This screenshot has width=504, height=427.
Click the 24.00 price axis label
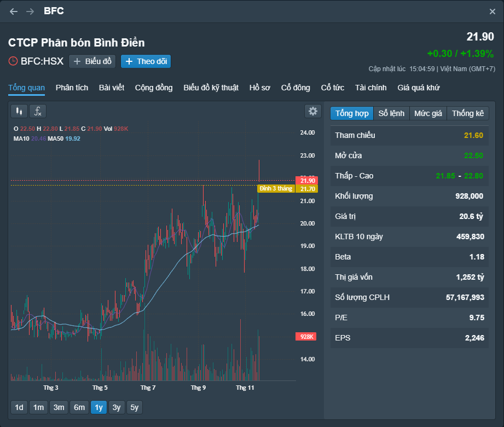308,133
